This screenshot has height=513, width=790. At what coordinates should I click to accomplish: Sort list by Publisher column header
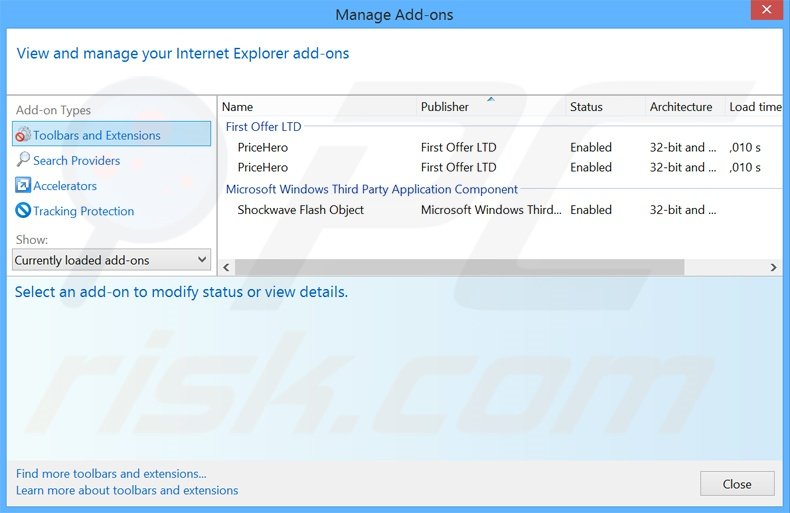click(491, 107)
